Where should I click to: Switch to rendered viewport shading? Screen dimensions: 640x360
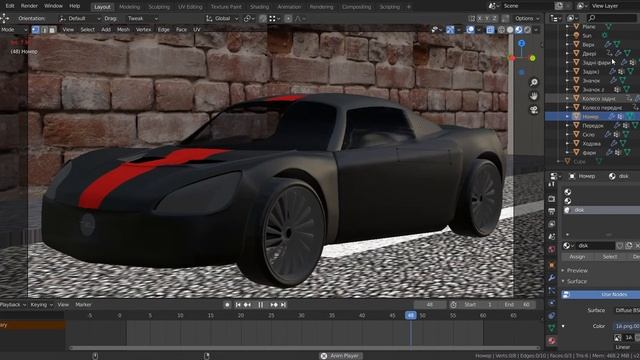[x=527, y=30]
